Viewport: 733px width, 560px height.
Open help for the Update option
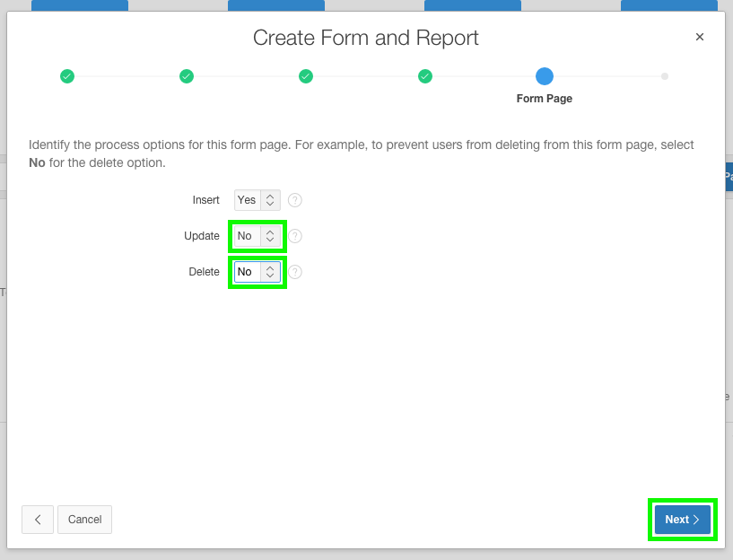click(x=294, y=235)
